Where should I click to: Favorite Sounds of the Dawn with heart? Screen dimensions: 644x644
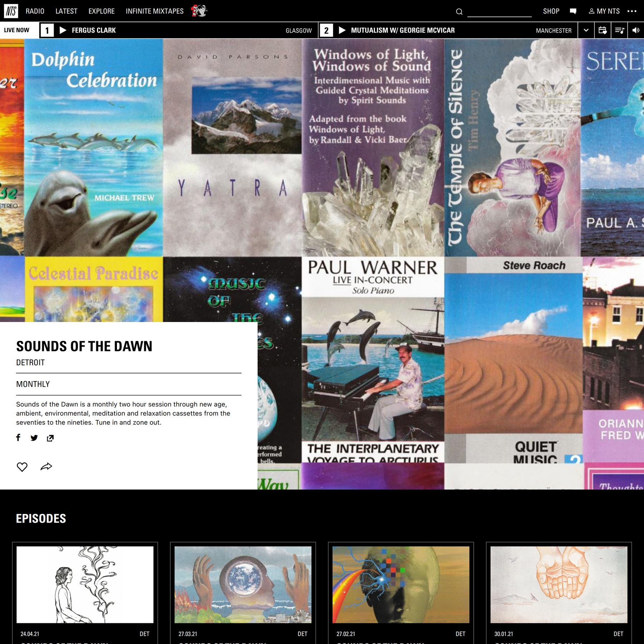pos(22,467)
